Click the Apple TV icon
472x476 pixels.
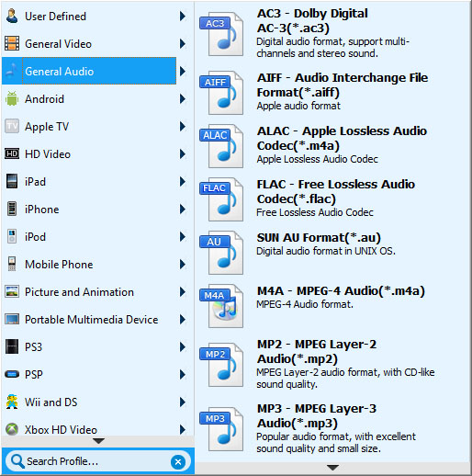click(12, 126)
